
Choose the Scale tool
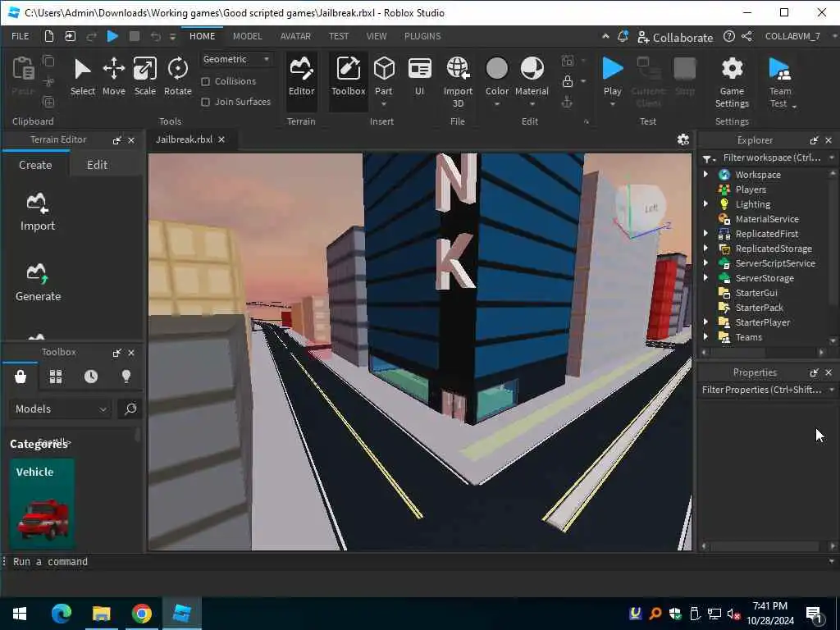pos(144,77)
